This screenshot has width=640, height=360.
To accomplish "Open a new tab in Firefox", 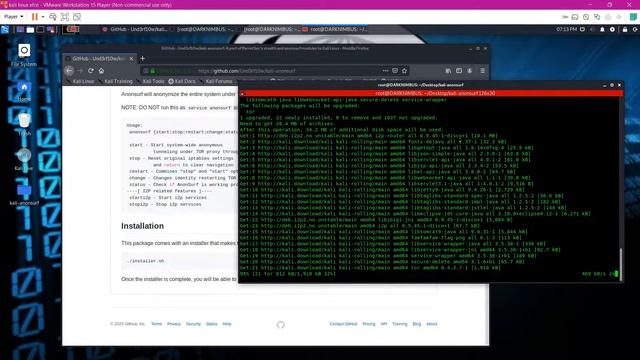I will point(142,58).
